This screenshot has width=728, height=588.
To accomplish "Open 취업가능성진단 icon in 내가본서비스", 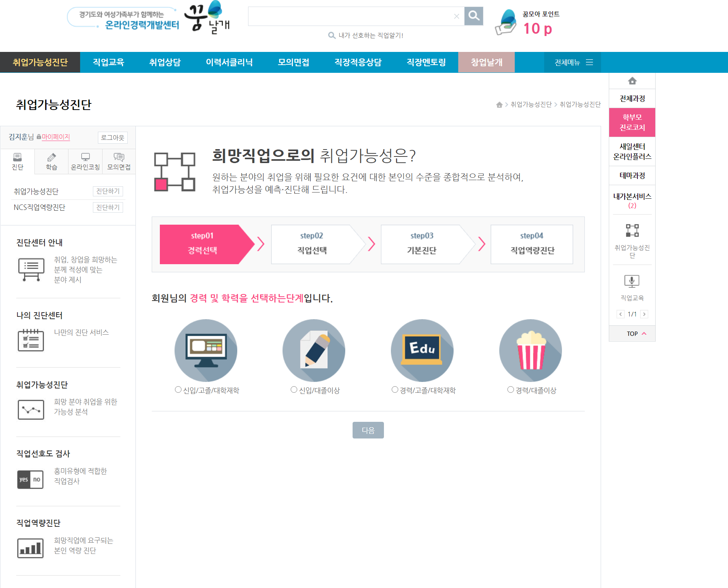I will tap(632, 230).
